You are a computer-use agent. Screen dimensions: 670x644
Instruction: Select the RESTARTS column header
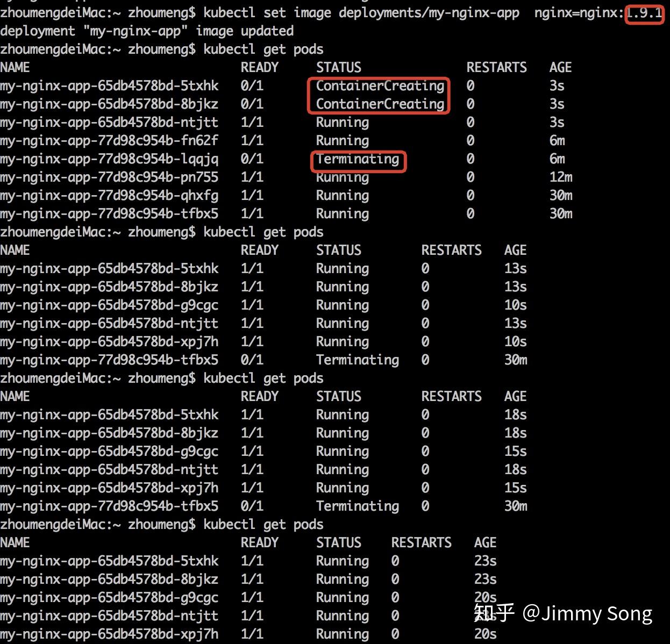(x=496, y=67)
